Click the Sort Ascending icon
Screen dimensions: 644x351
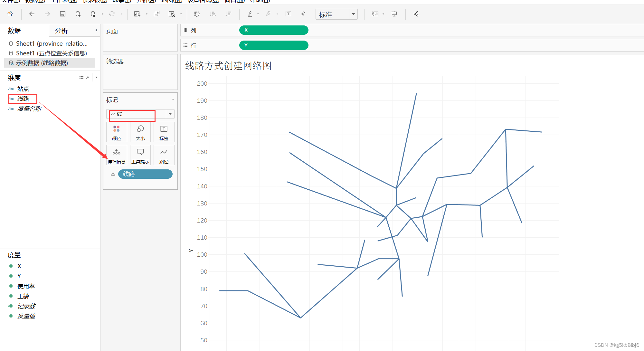(x=213, y=14)
